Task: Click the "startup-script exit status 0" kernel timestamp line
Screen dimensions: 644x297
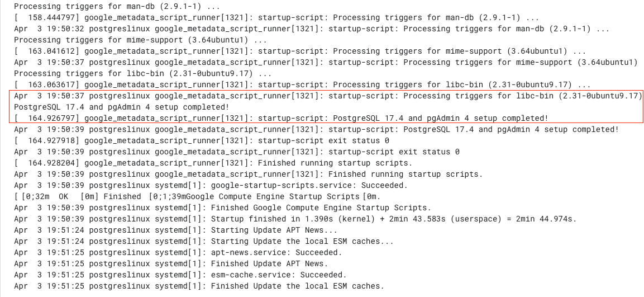Action: 201,141
